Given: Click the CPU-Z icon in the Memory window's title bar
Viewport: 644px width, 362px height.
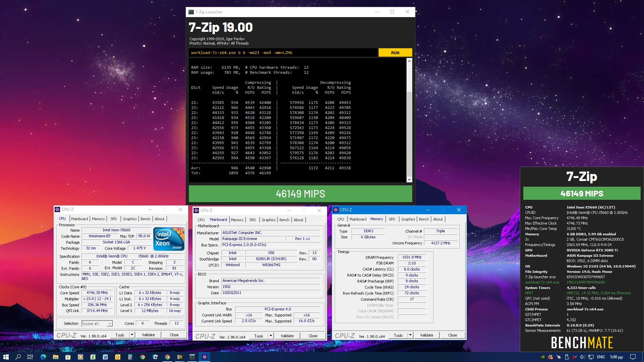Looking at the screenshot, I should [x=336, y=210].
